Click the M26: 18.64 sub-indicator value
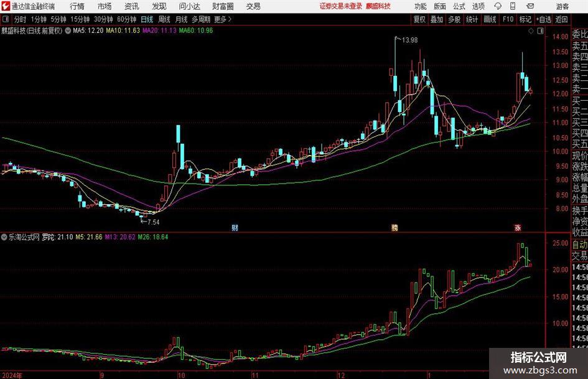This screenshot has height=379, width=588. pos(153,236)
